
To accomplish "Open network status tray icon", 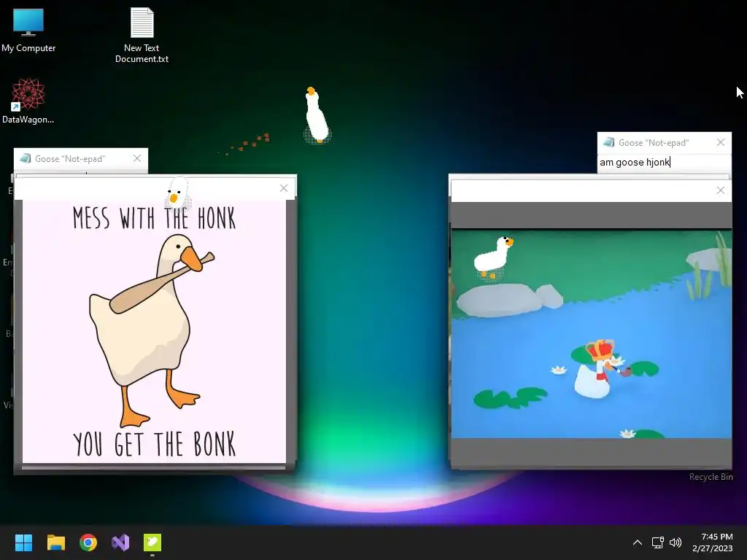I will pos(658,542).
